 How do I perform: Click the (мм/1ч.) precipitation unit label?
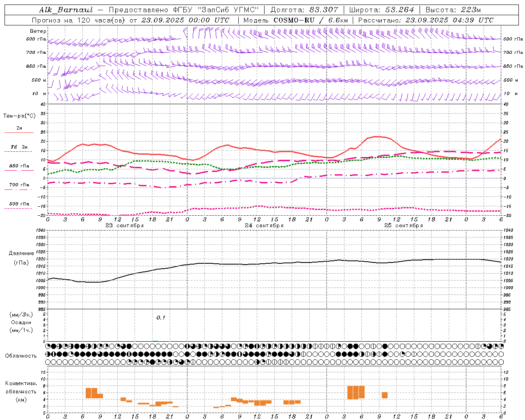click(21, 330)
